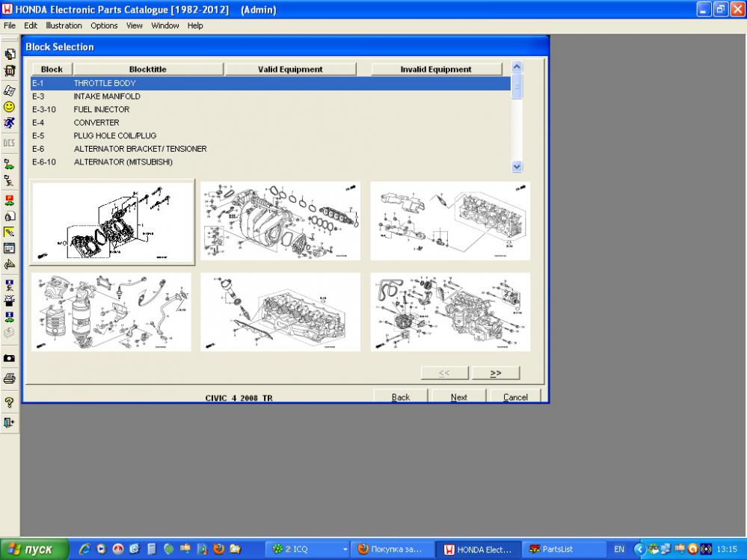The height and width of the screenshot is (560, 747).
Task: Switch to the Firefox Покупка за... taskbar window
Action: pyautogui.click(x=393, y=549)
